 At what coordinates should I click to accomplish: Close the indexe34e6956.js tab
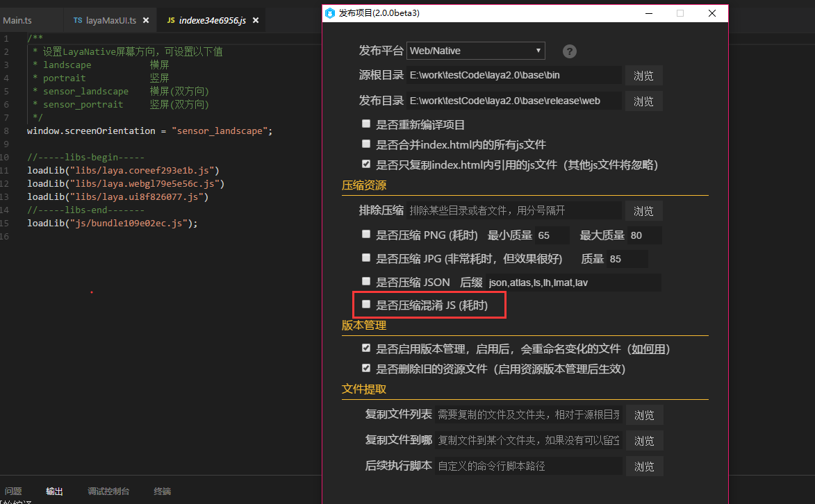point(256,20)
